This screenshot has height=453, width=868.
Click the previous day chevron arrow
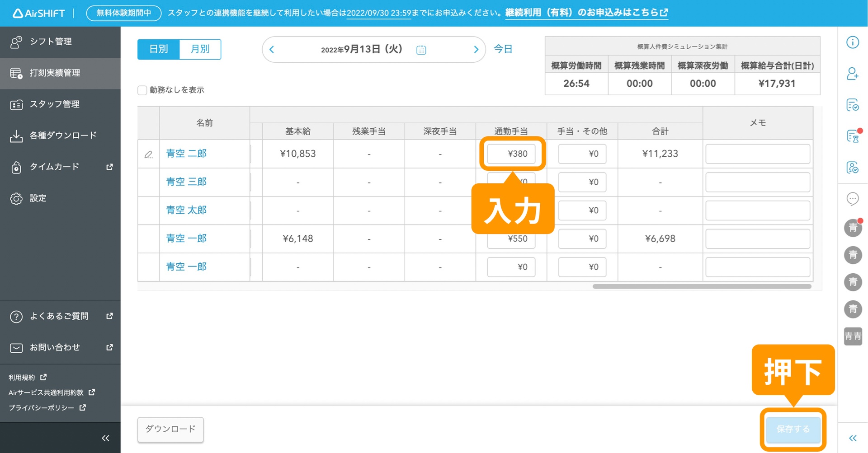271,49
